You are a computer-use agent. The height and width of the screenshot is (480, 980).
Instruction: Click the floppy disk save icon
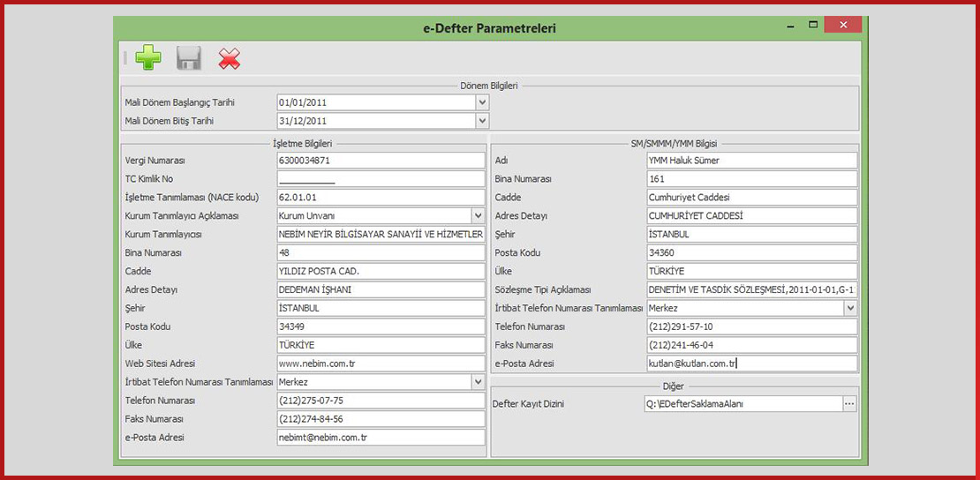[189, 58]
